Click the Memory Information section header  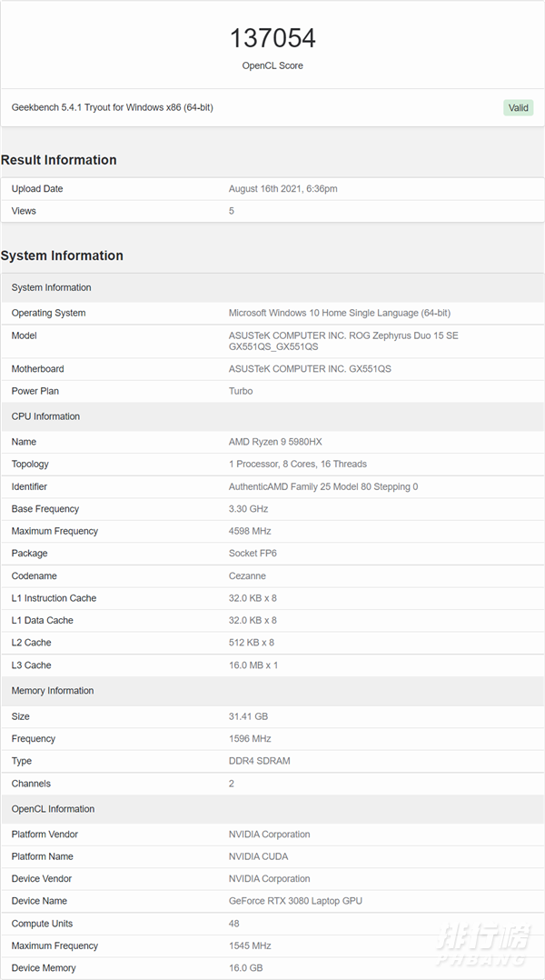[x=272, y=691]
